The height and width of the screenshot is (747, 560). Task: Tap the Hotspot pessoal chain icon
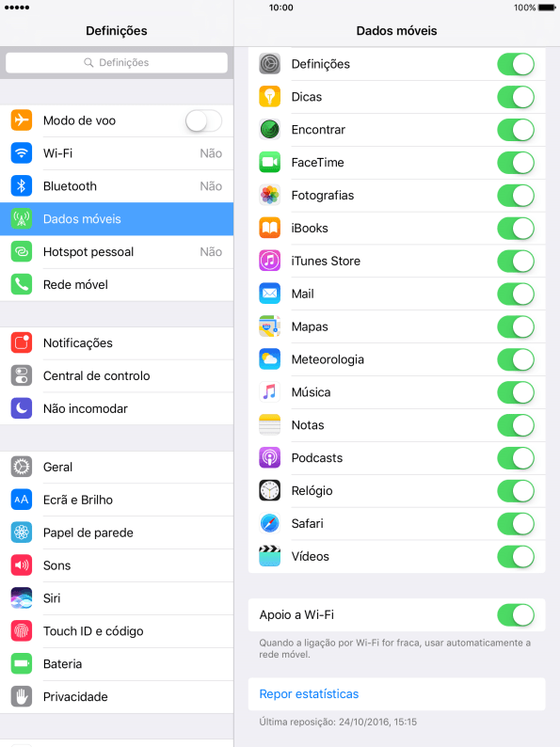click(x=22, y=251)
